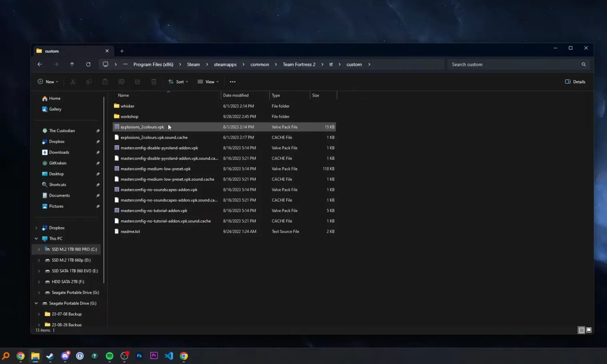607x364 pixels.
Task: Expand 23-07-08 Backup folder node
Action: [x=39, y=314]
